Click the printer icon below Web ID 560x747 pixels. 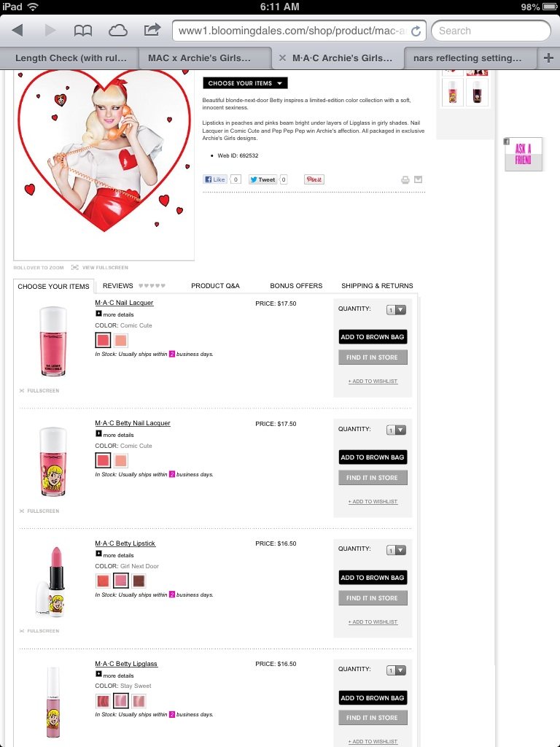(405, 179)
